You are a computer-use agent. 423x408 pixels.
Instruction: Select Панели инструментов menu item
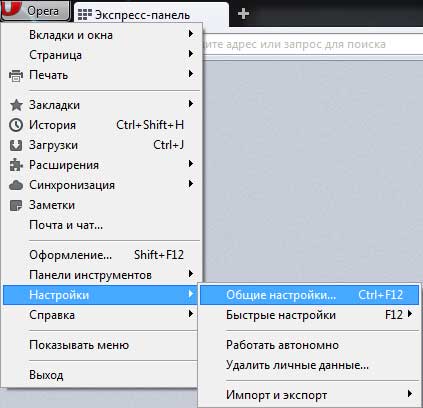(102, 275)
